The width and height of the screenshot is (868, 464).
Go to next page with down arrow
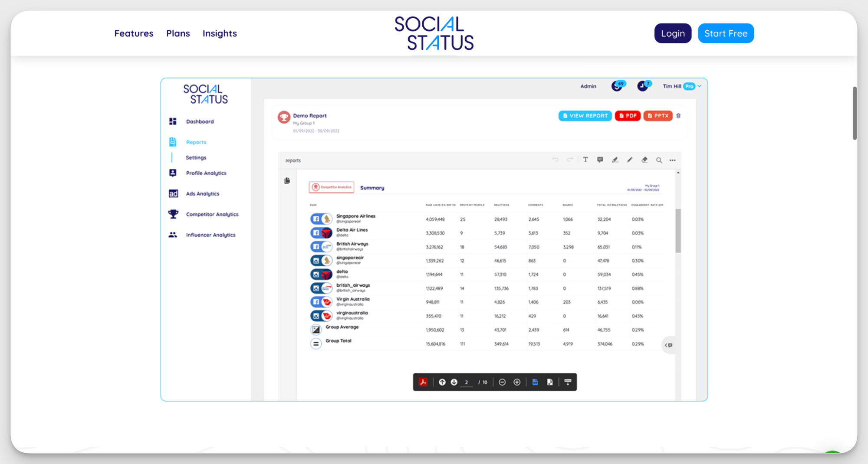[x=454, y=382]
